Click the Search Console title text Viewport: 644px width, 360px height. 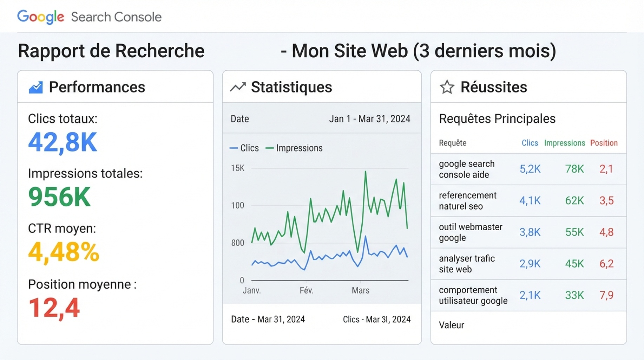tap(116, 17)
